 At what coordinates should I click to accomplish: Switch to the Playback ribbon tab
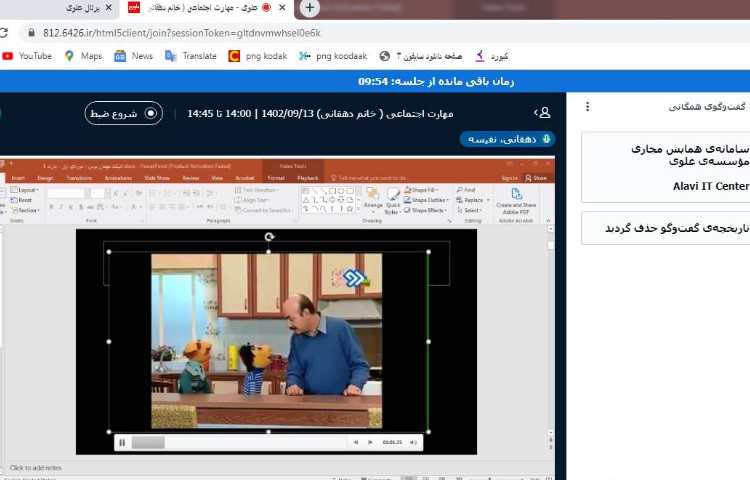click(x=308, y=178)
